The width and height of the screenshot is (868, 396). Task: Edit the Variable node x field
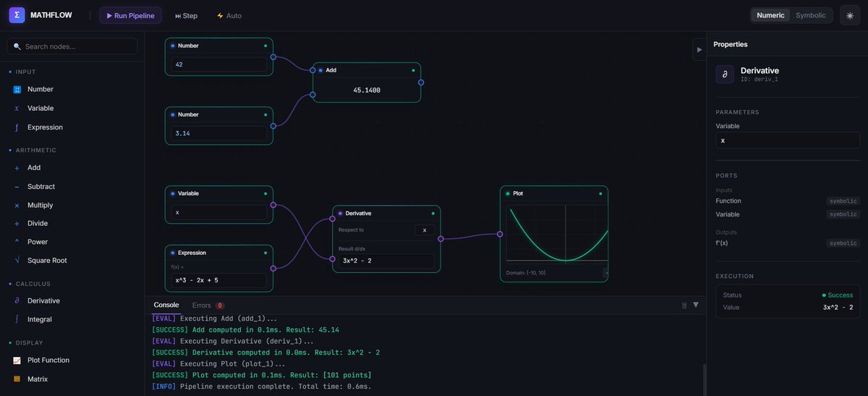click(219, 212)
